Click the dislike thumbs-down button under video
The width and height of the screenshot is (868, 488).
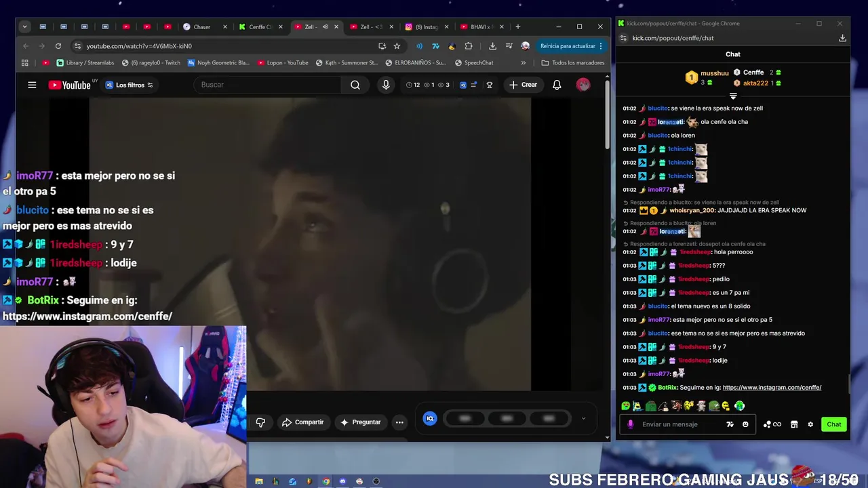pyautogui.click(x=260, y=422)
